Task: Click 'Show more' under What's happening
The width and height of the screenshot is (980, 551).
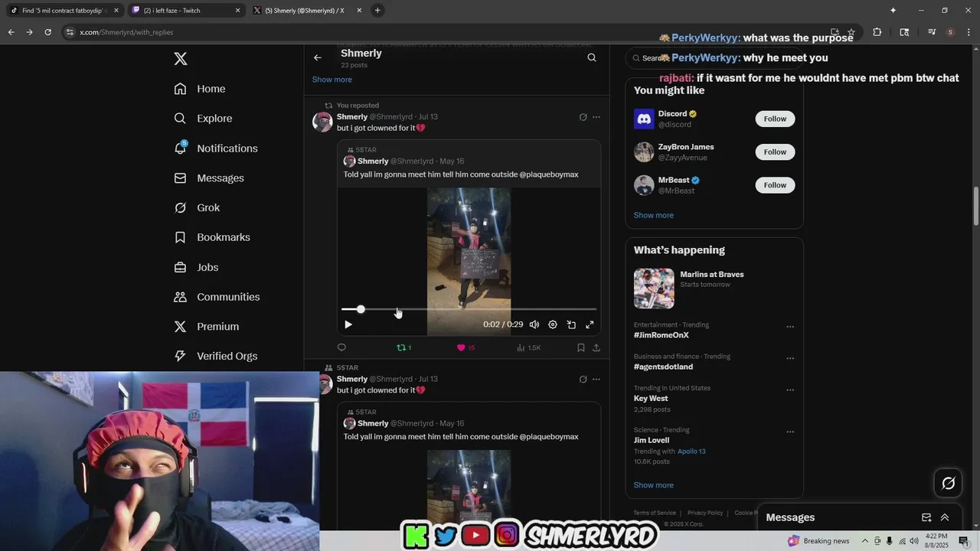Action: (654, 485)
